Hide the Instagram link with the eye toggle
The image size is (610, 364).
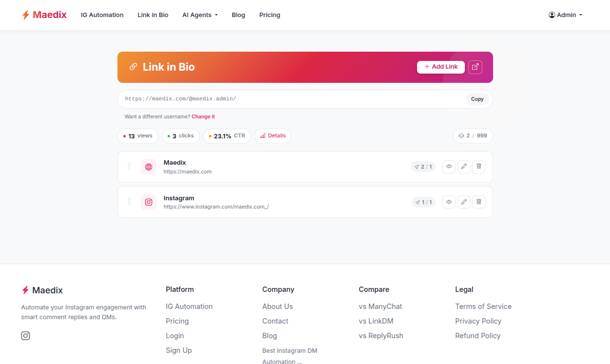448,201
